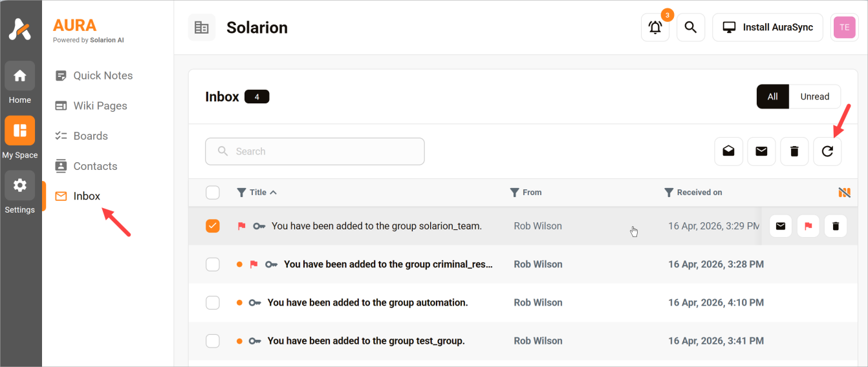Click the key icon on criminal_res row
868x367 pixels.
[272, 264]
